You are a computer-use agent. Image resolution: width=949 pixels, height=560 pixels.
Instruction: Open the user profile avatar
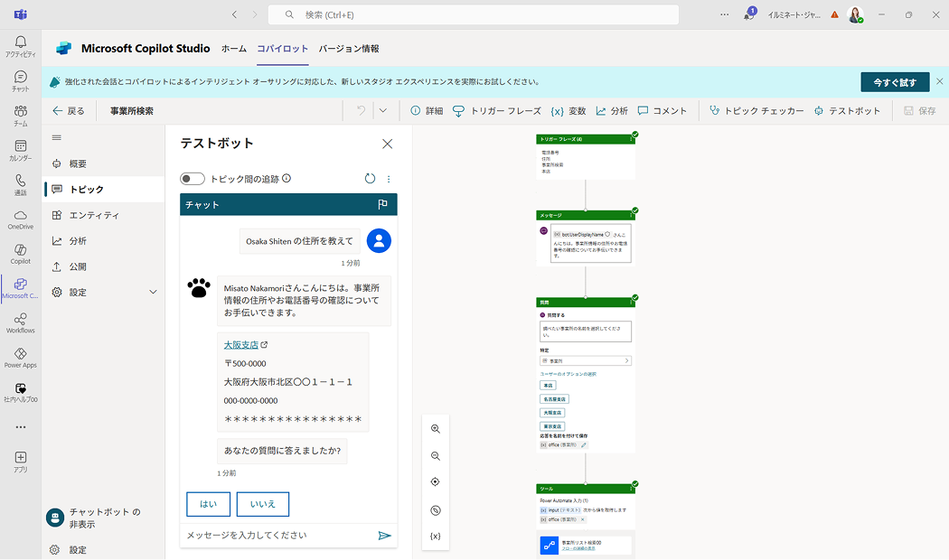tap(855, 14)
